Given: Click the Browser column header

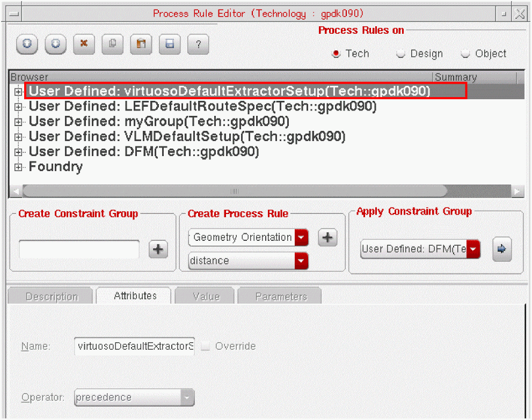Looking at the screenshot, I should [x=221, y=77].
